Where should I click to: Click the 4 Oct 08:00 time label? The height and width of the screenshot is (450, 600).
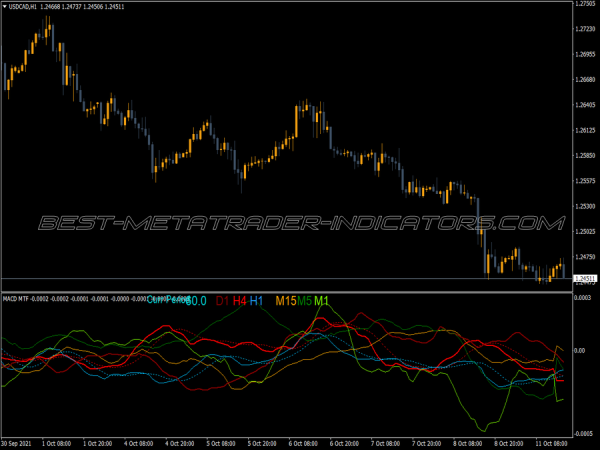pyautogui.click(x=139, y=443)
